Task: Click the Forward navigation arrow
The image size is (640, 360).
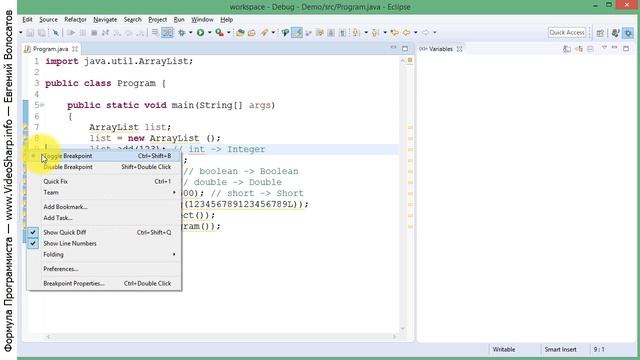Action: [x=425, y=33]
